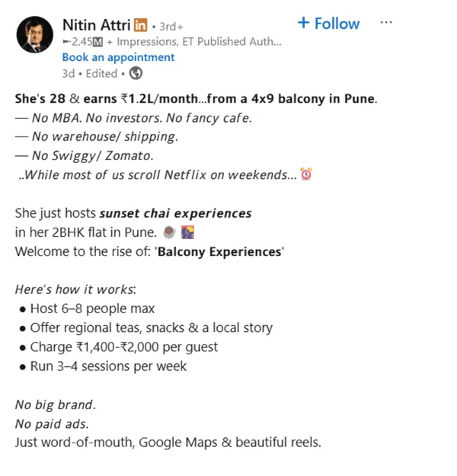Click the globe public visibility icon
This screenshot has width=457, height=476.
pyautogui.click(x=136, y=73)
